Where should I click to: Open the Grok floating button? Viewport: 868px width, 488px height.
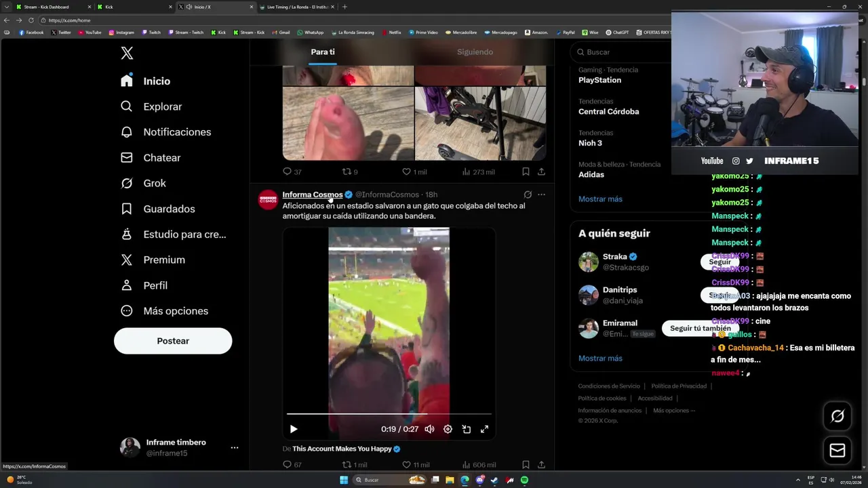837,416
